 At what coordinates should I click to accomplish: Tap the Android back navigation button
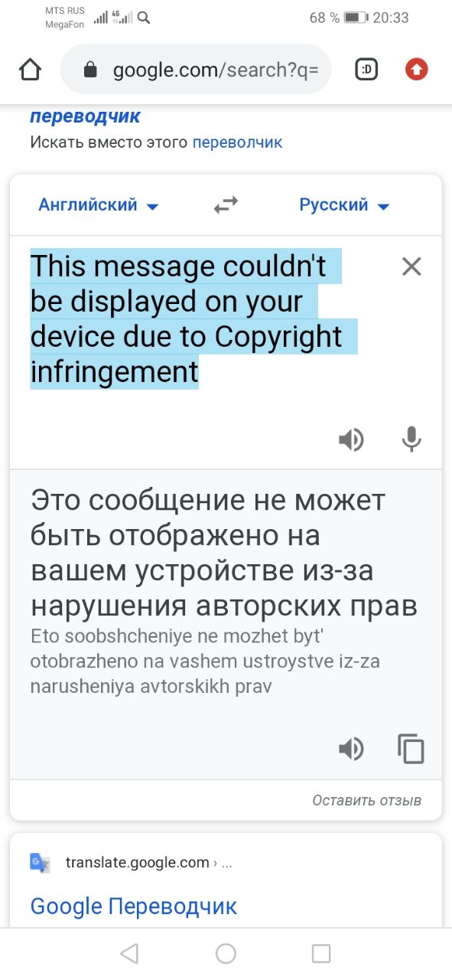[129, 953]
